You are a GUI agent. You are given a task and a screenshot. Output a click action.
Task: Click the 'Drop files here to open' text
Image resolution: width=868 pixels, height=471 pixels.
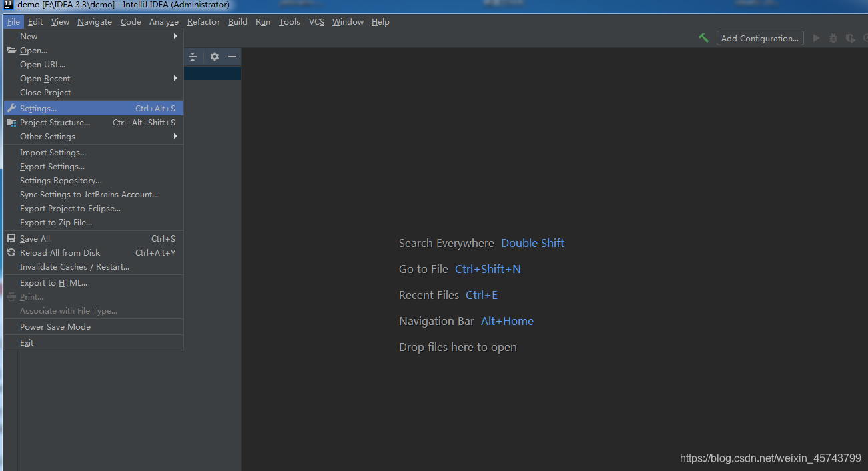[x=458, y=347]
